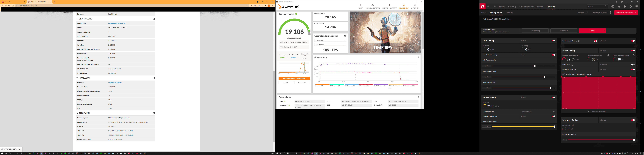This screenshot has height=155, width=644.
Task: Reload the 3dmark.com page in the browser
Action: point(9,5)
